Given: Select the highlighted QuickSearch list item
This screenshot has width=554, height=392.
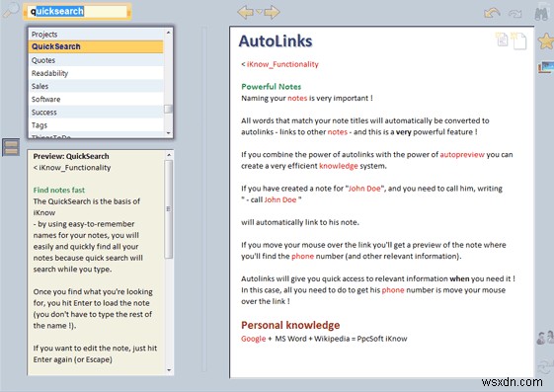Looking at the screenshot, I should pos(96,46).
